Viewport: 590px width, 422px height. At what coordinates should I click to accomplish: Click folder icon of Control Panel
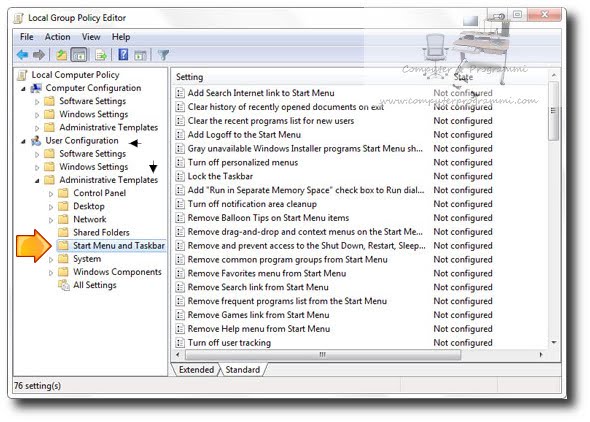point(63,193)
